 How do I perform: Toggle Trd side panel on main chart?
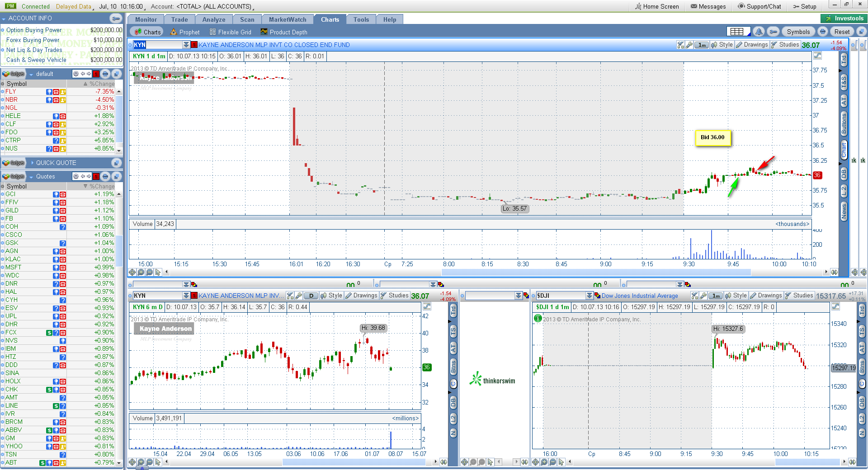click(844, 59)
